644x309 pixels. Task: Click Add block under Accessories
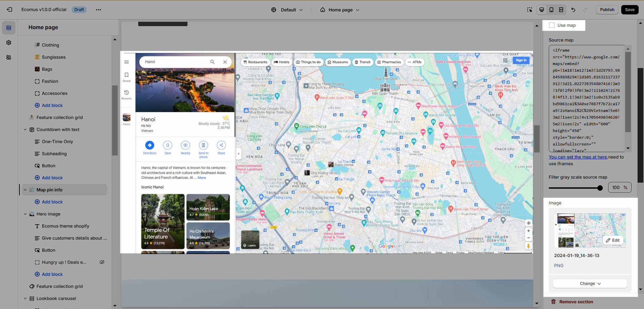coord(49,105)
